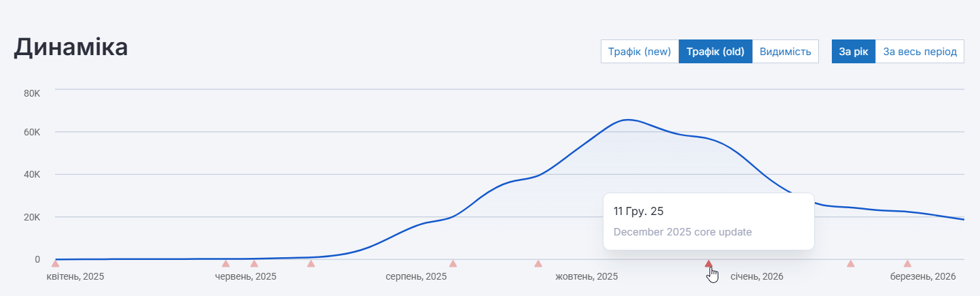This screenshot has width=980, height=296.
Task: Click the highlighted dark red update marker
Action: pos(709,264)
